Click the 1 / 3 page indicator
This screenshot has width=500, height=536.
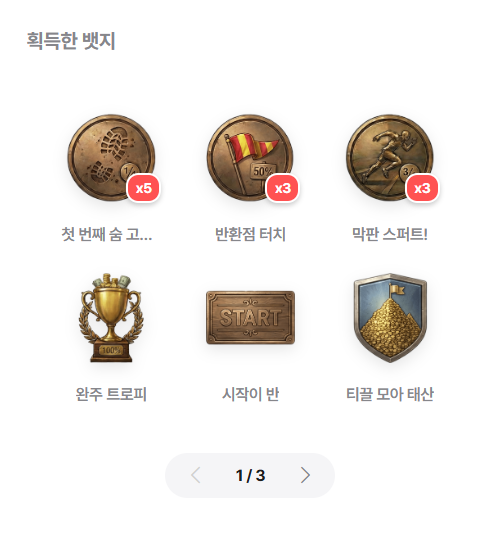(251, 475)
